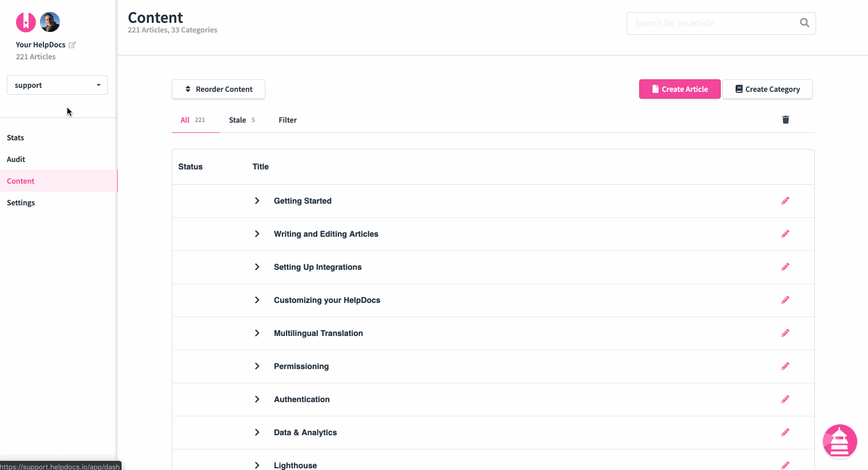Switch to the Stale articles tab
The image size is (868, 470).
tap(242, 120)
